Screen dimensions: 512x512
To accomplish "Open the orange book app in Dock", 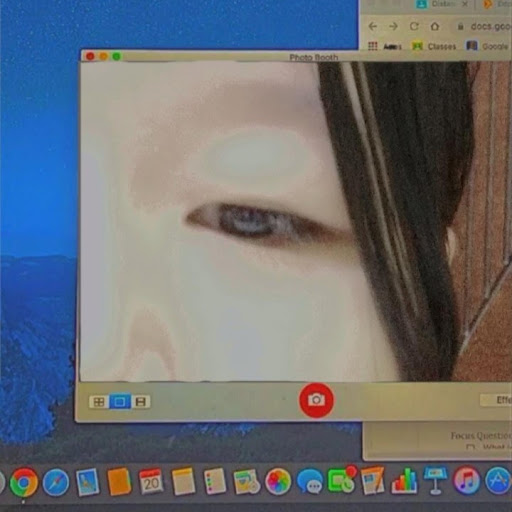I will (x=119, y=482).
